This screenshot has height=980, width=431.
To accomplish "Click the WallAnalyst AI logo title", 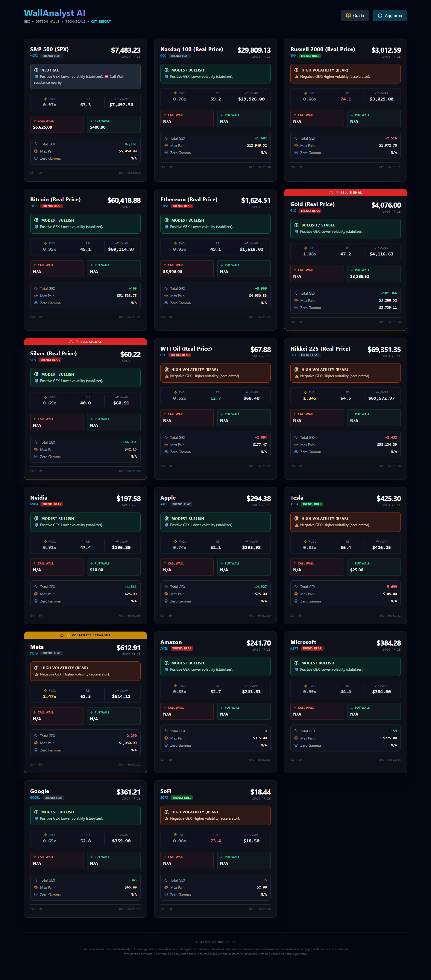I will coord(55,13).
